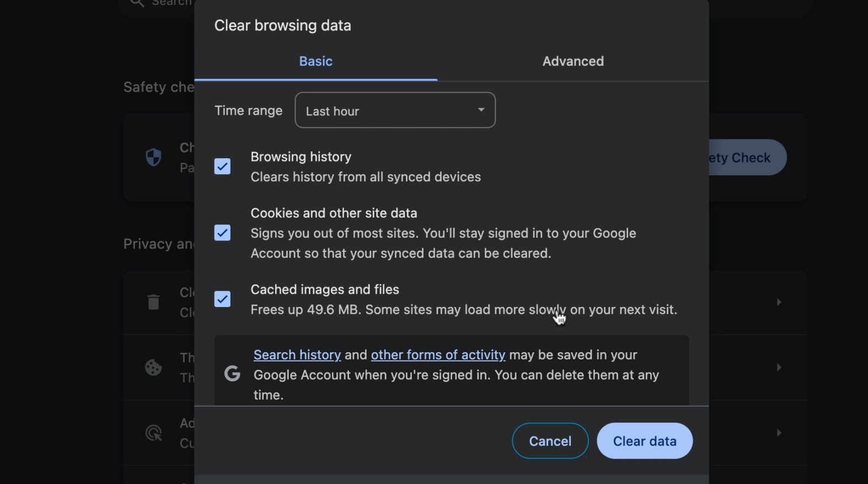Expand the third-party cookies row arrow

click(779, 367)
